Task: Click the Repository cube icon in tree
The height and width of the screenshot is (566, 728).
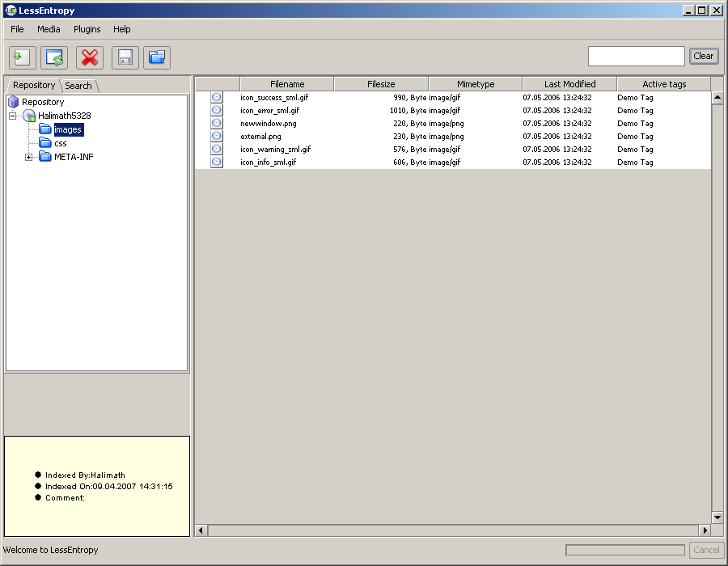Action: 14,102
